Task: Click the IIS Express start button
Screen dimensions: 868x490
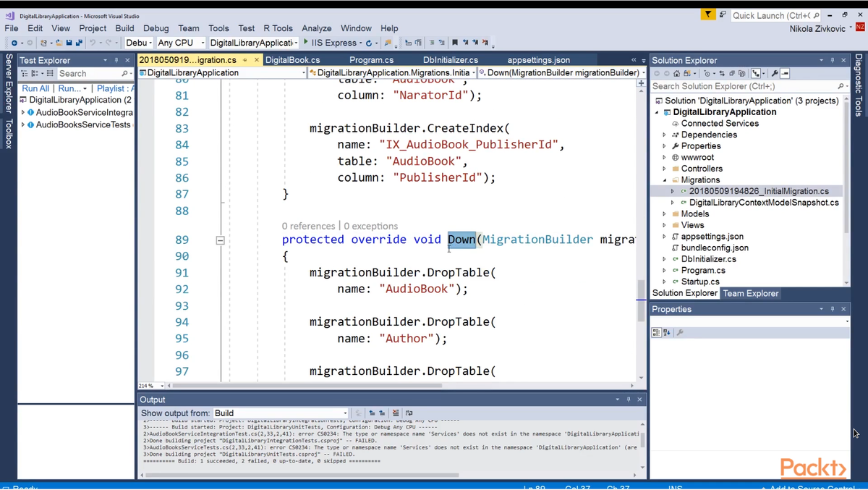Action: pos(331,43)
